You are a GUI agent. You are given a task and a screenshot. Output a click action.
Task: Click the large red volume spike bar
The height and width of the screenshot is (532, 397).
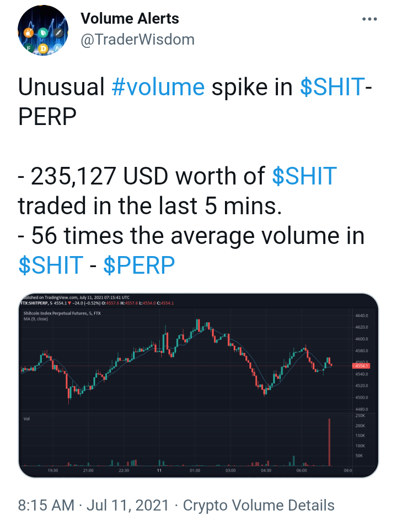329,442
